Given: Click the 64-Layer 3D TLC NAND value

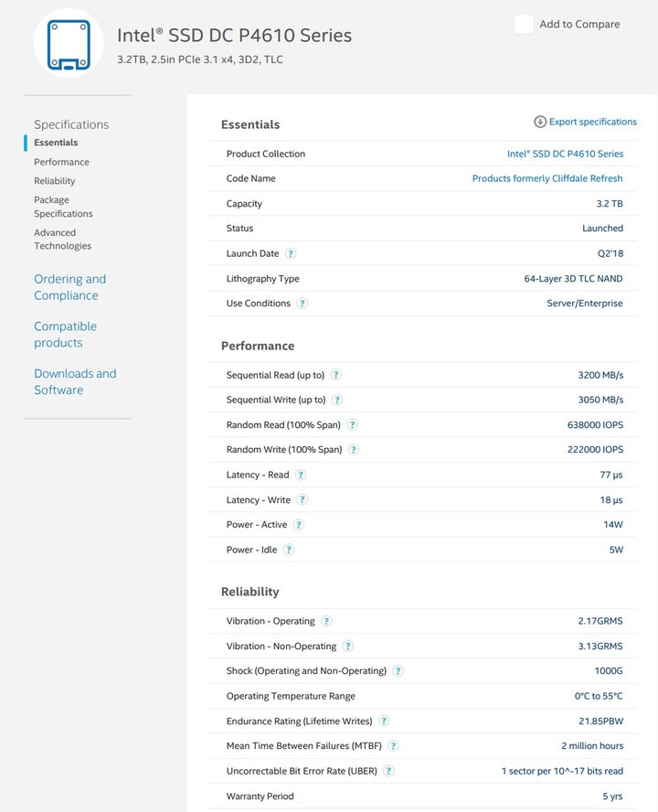Looking at the screenshot, I should click(573, 279).
